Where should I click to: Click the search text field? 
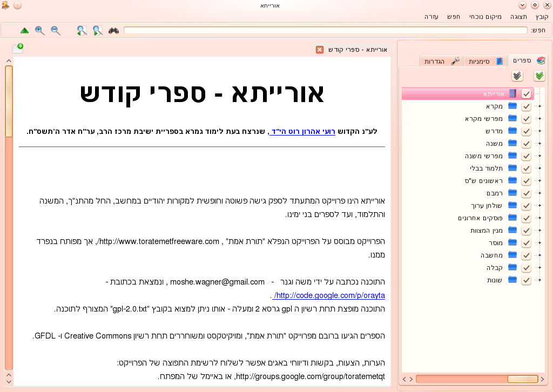[x=325, y=30]
